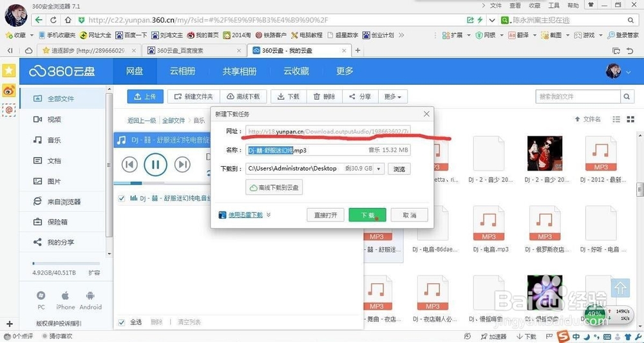
Task: Open the Dj - 电音.mp3 file icon
Action: coord(489,223)
